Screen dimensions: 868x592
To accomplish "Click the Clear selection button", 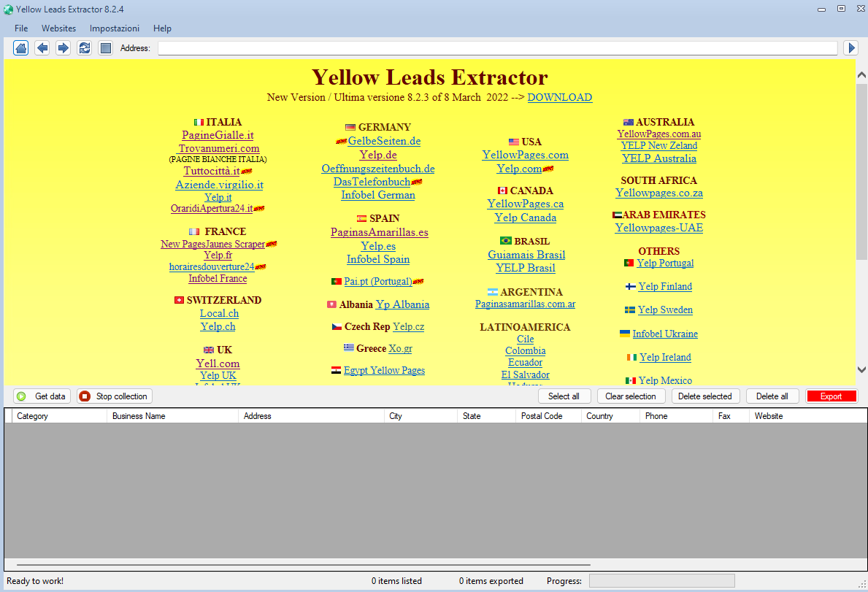I will pos(631,396).
